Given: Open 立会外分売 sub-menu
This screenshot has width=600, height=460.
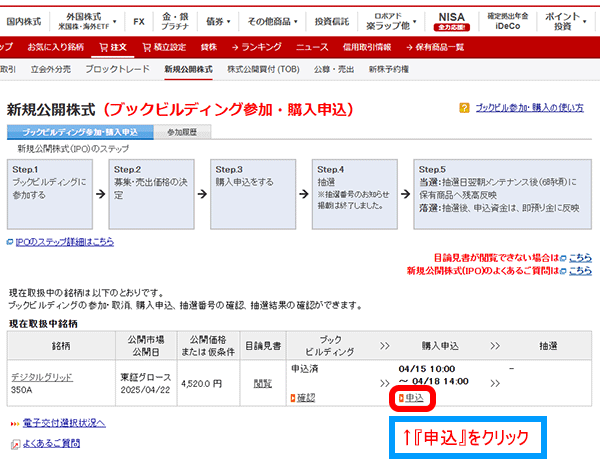Looking at the screenshot, I should (51, 69).
